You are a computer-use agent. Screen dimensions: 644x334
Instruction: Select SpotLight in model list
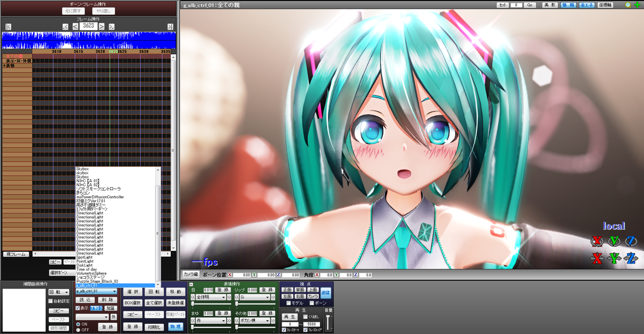[84, 257]
